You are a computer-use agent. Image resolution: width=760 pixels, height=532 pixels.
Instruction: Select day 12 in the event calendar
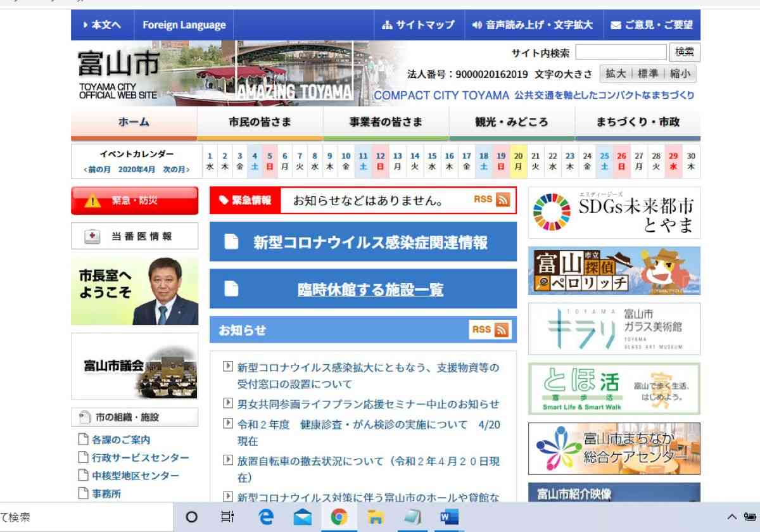[380, 161]
